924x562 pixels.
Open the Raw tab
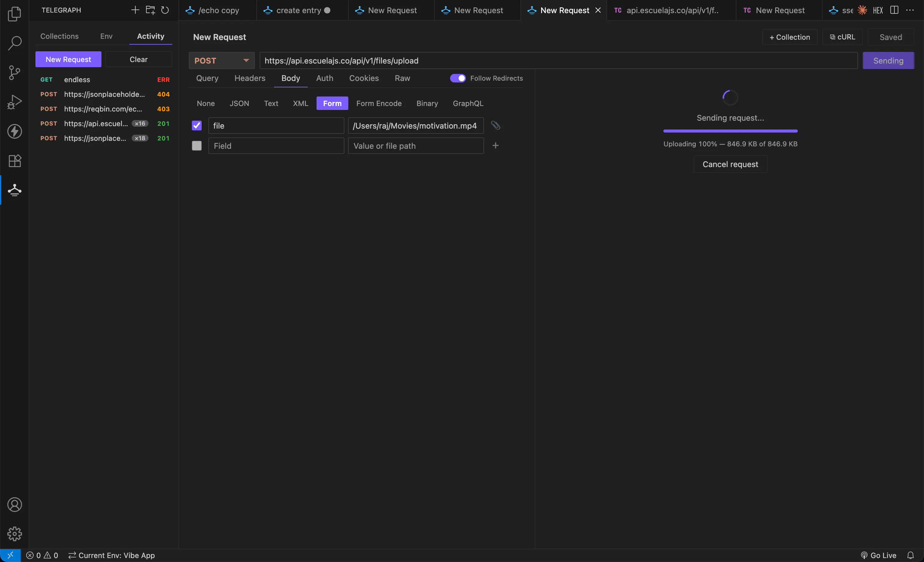[402, 78]
